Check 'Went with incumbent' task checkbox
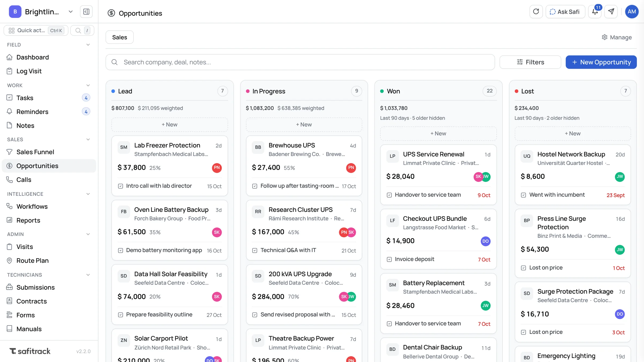This screenshot has height=362, width=644. coord(523,195)
